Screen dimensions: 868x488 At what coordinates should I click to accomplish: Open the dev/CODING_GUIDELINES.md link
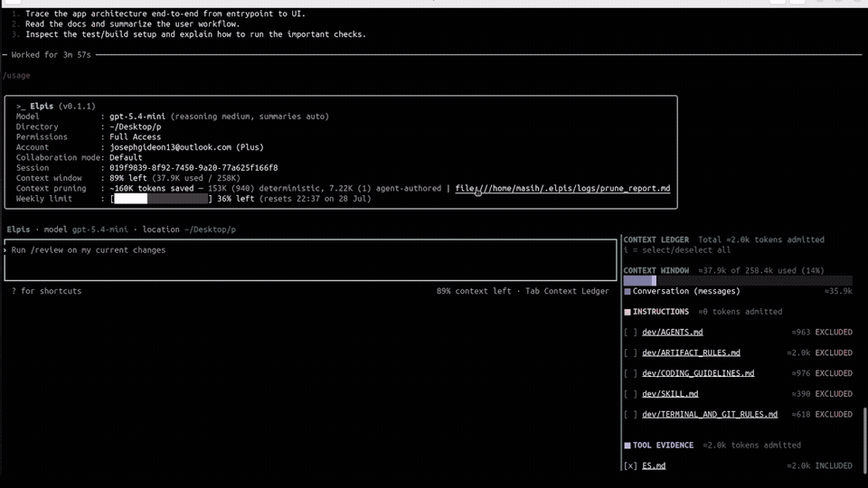(x=698, y=373)
